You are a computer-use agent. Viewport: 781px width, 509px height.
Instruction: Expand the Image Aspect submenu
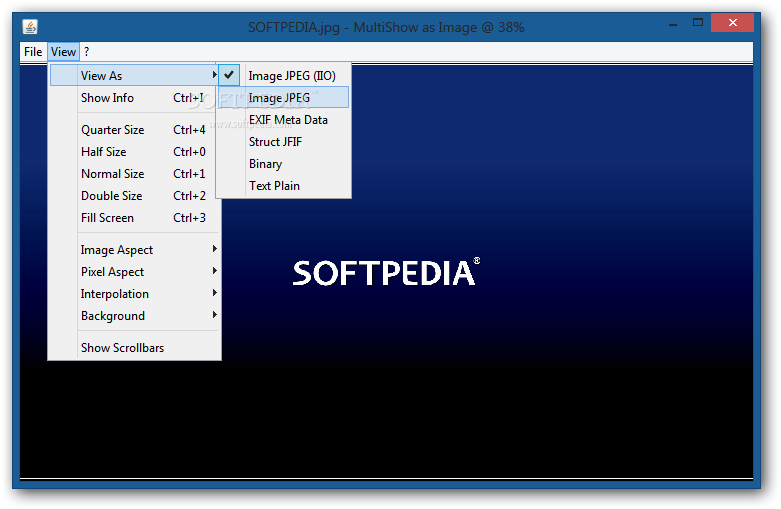pyautogui.click(x=134, y=250)
